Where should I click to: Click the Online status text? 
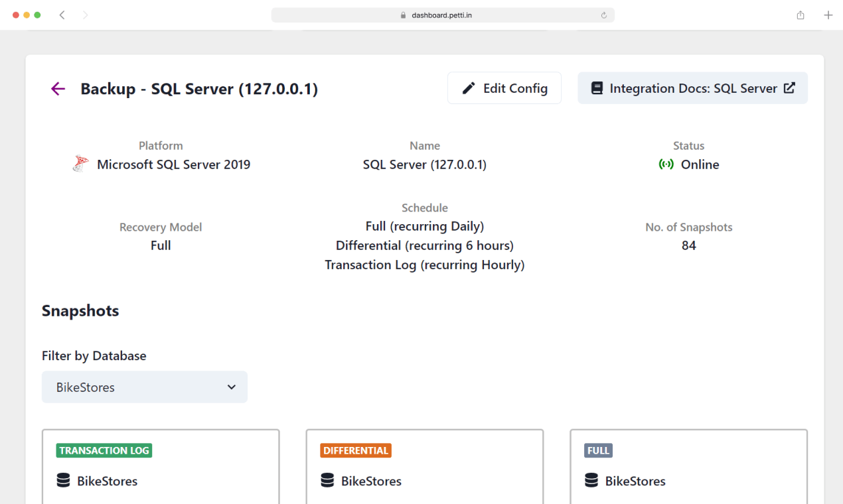pos(700,164)
